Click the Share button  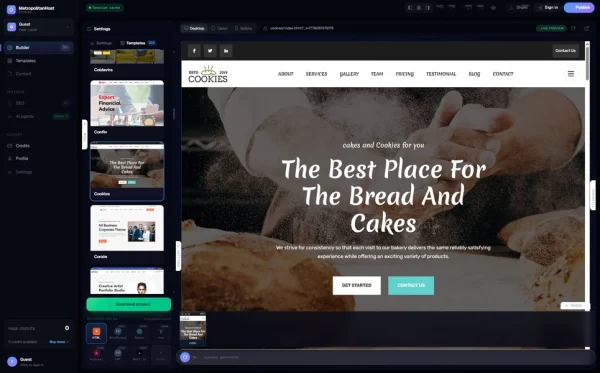519,8
